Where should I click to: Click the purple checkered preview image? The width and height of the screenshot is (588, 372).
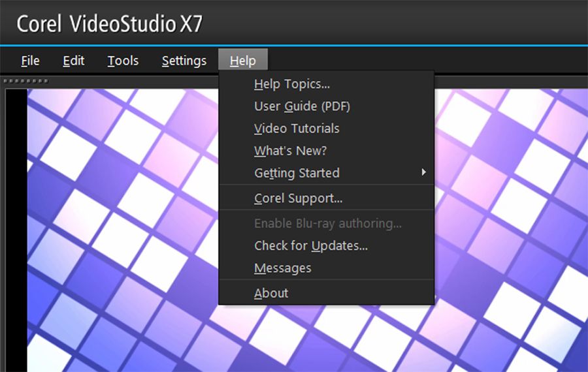pos(124,228)
